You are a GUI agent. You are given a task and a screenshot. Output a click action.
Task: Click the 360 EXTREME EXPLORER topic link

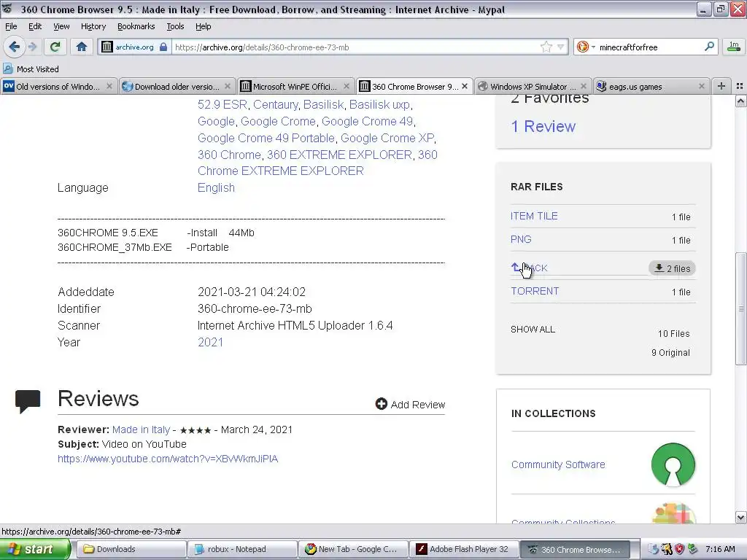pos(339,155)
